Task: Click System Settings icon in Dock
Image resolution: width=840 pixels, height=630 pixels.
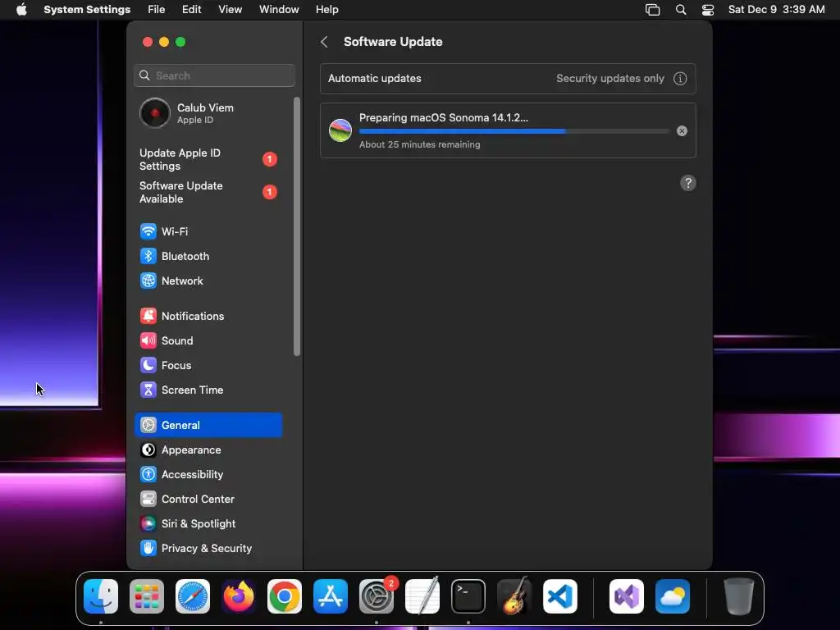Action: click(x=376, y=596)
